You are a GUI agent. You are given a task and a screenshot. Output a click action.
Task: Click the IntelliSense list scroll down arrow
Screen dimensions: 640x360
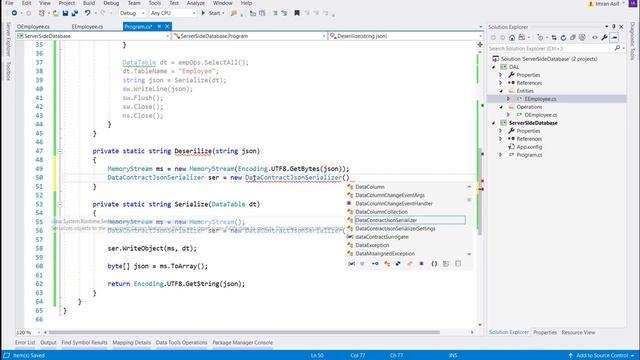point(469,254)
